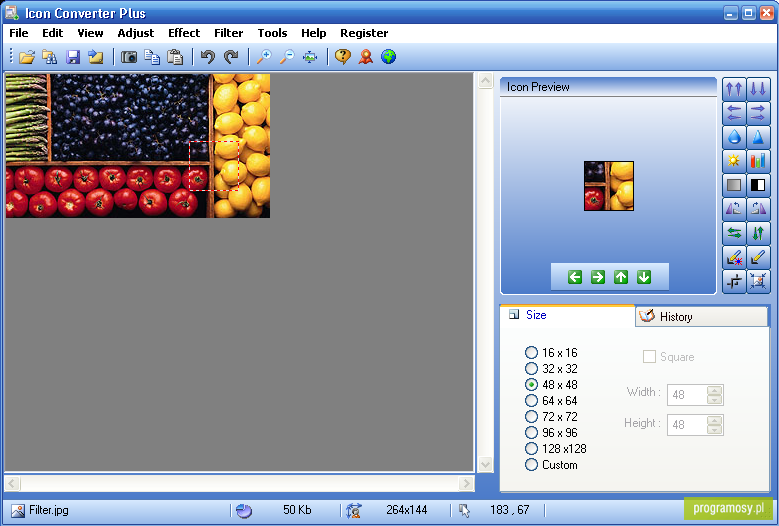Screen dimensions: 779x526
Task: Rotate image counterclockwise with side panel tool
Action: [734, 209]
